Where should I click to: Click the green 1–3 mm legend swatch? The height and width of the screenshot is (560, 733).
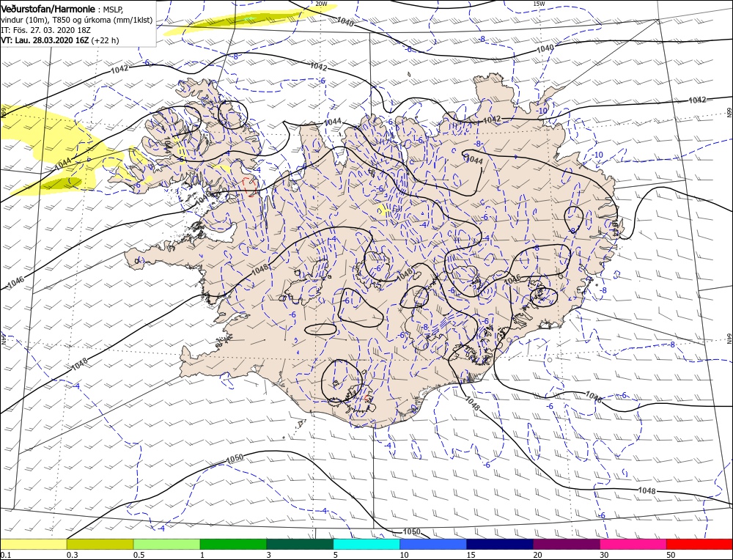coord(233,544)
